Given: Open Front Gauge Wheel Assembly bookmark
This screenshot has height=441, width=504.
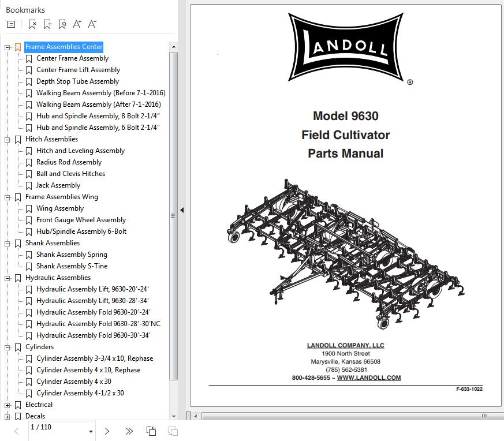Looking at the screenshot, I should (81, 220).
